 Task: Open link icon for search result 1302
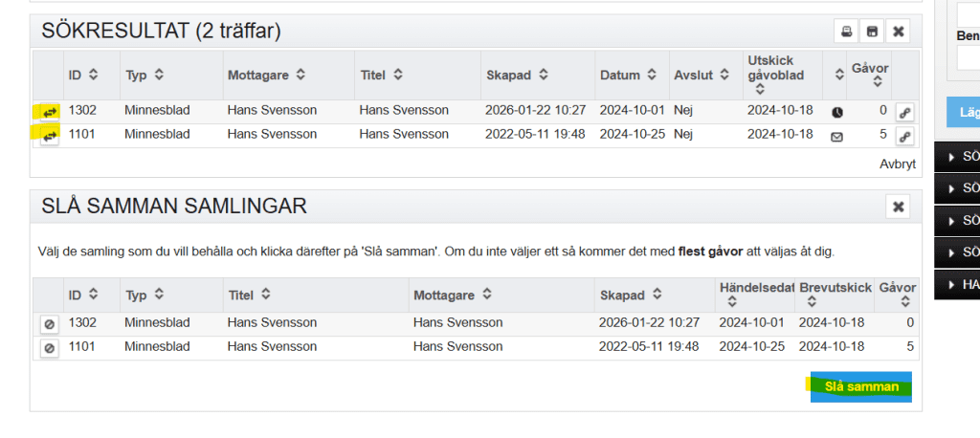905,112
